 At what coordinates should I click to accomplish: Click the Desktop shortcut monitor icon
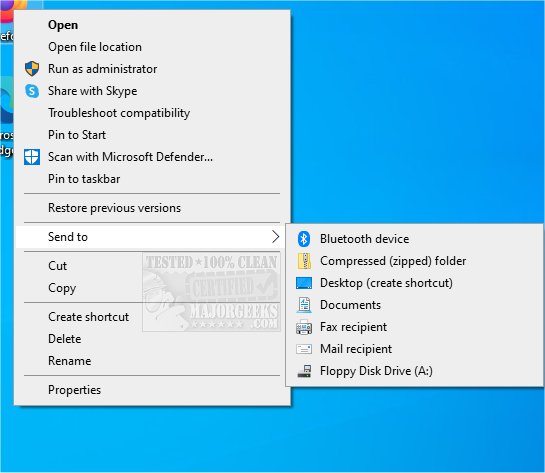tap(304, 283)
